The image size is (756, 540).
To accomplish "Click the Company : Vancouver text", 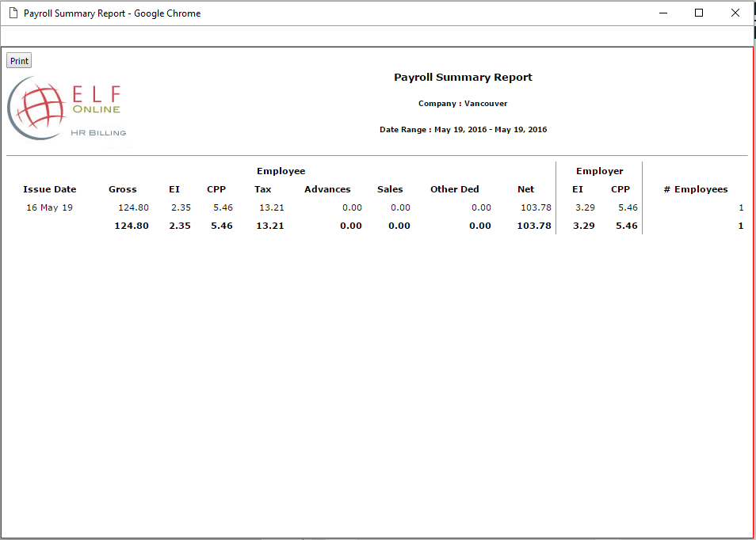I will coord(463,104).
